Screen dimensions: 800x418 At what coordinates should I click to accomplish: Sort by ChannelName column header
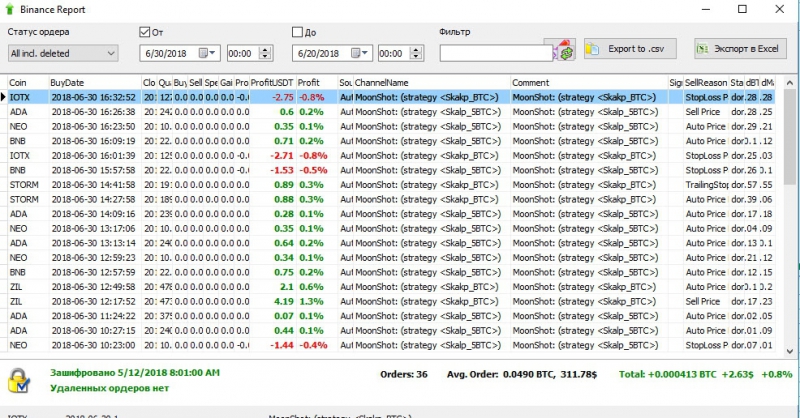coord(432,83)
